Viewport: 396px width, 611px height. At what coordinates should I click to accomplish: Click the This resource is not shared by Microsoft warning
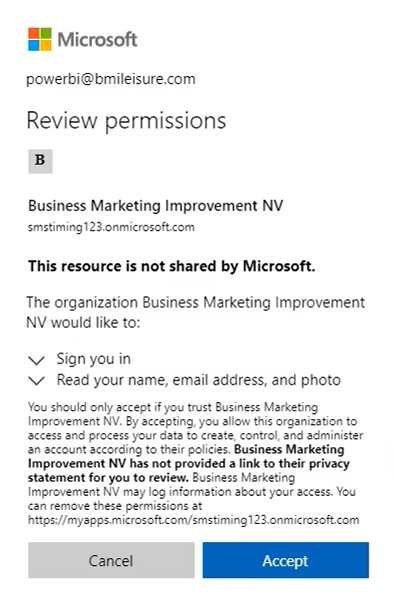click(171, 266)
